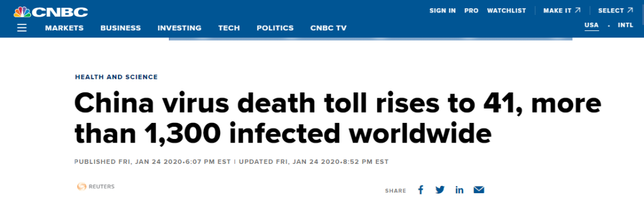Open CNBC TV in navigation
Viewport: 644px width, 217px height.
329,28
